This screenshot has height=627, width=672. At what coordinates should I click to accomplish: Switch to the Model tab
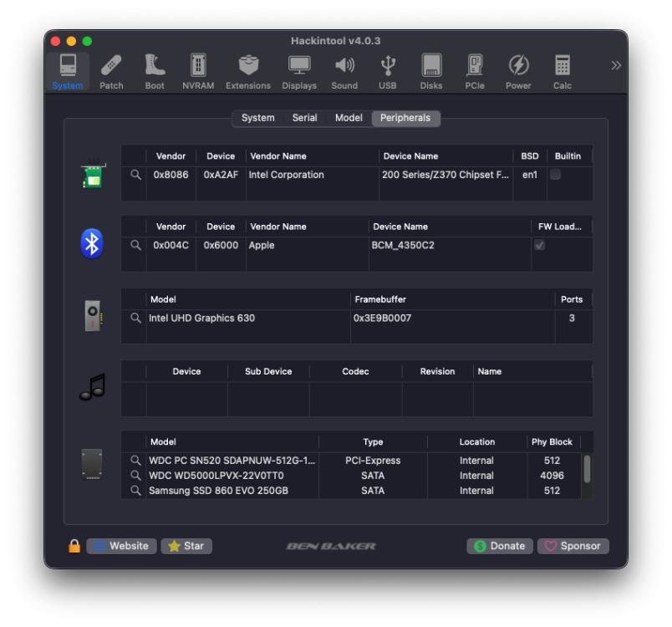pyautogui.click(x=349, y=118)
